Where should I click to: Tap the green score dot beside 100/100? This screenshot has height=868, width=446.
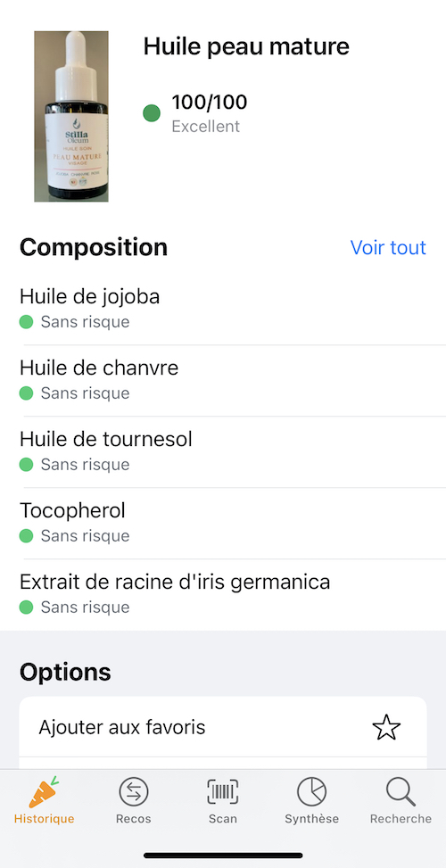click(152, 113)
